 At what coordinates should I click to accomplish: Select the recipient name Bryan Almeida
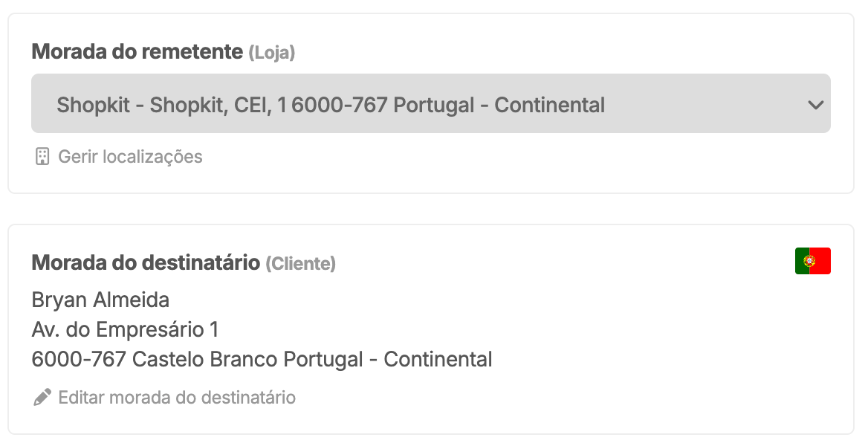coord(100,300)
